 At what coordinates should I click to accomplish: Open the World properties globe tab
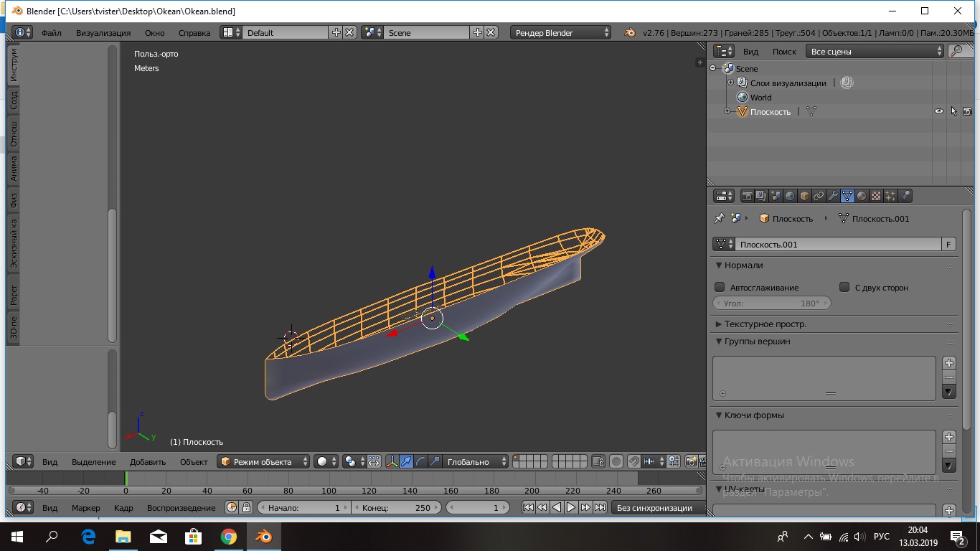(x=790, y=196)
